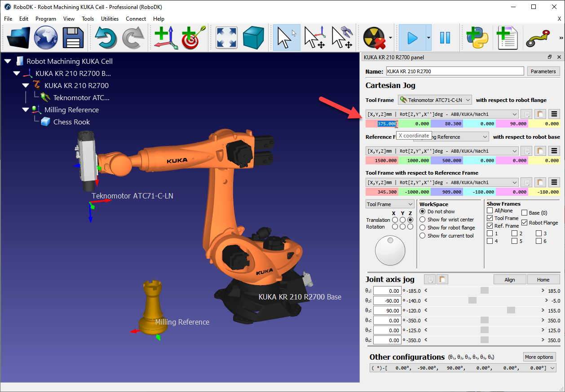This screenshot has width=565, height=392.
Task: Open the Connect menu
Action: pos(136,19)
